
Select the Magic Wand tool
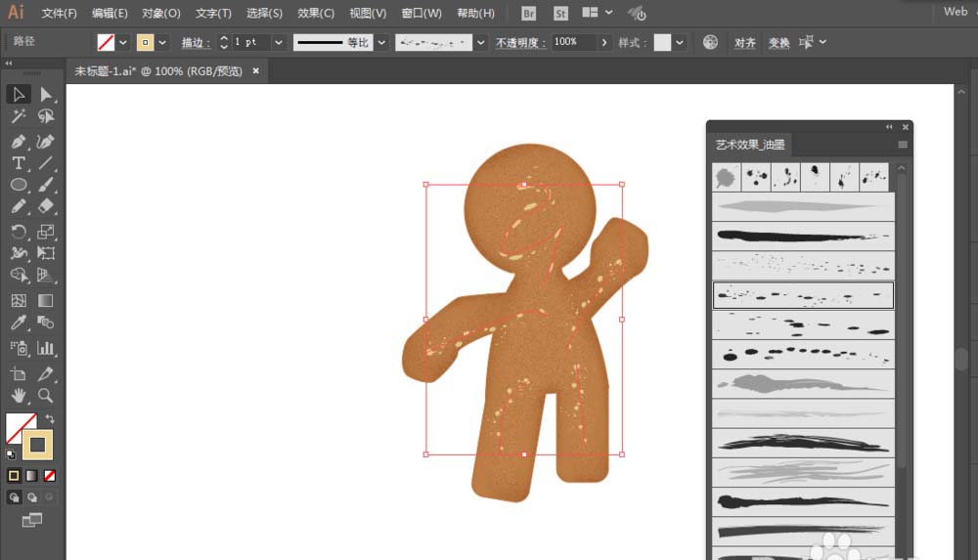[18, 116]
